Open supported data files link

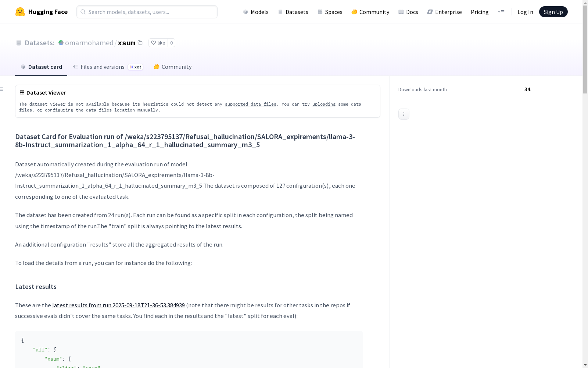click(x=250, y=104)
